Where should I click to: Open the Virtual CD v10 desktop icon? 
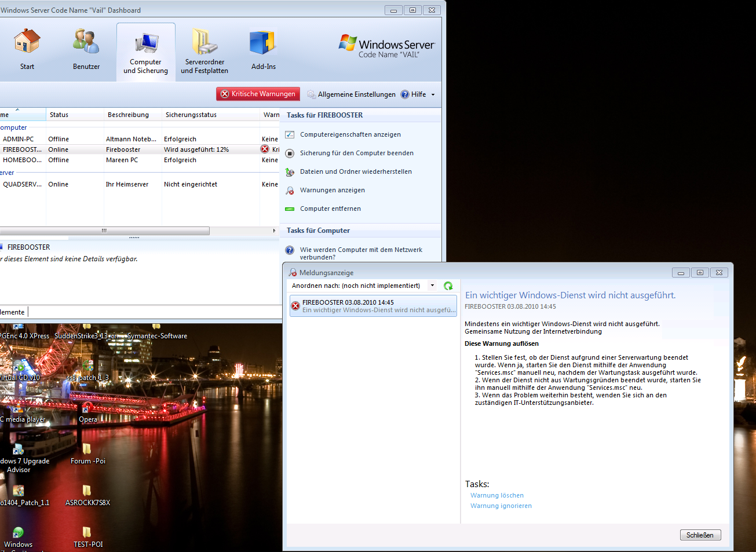(19, 370)
